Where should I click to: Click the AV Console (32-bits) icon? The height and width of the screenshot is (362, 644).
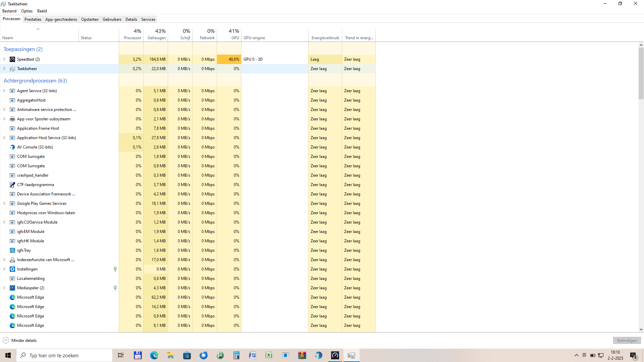pyautogui.click(x=12, y=147)
